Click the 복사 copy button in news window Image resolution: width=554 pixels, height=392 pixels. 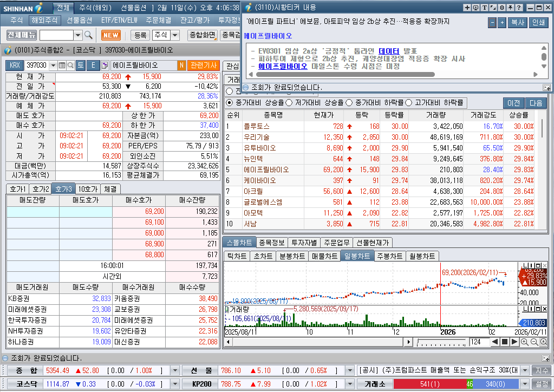[x=518, y=23]
